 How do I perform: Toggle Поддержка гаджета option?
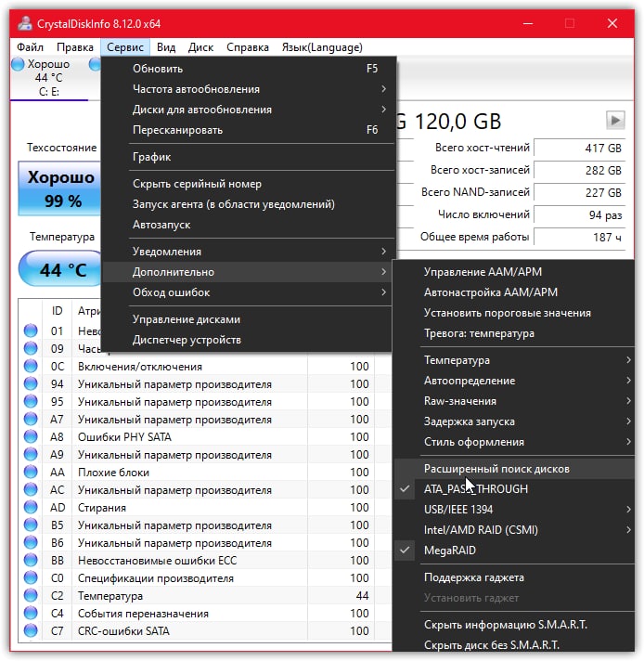(x=514, y=577)
